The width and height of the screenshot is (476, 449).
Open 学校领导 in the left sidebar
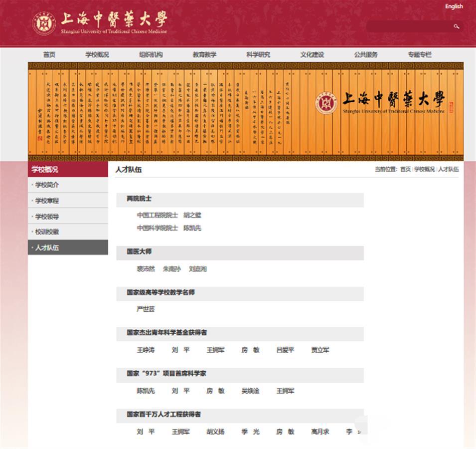point(47,217)
